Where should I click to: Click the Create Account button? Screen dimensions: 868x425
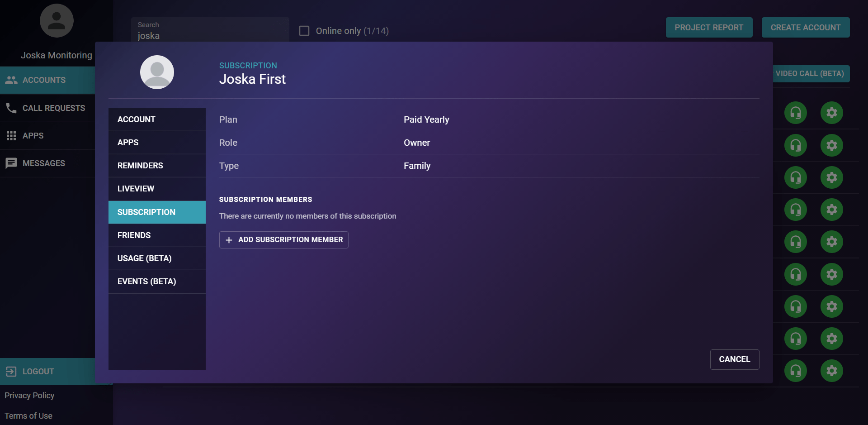805,28
